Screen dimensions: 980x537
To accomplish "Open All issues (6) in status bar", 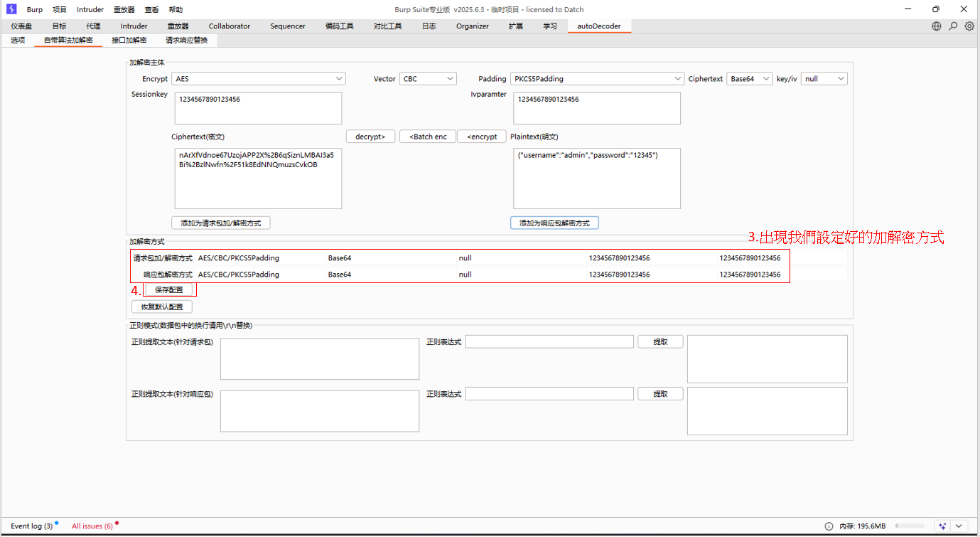I will [92, 526].
